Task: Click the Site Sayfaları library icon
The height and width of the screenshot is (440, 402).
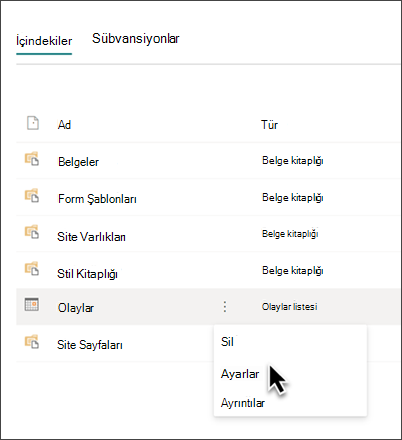Action: pyautogui.click(x=32, y=342)
